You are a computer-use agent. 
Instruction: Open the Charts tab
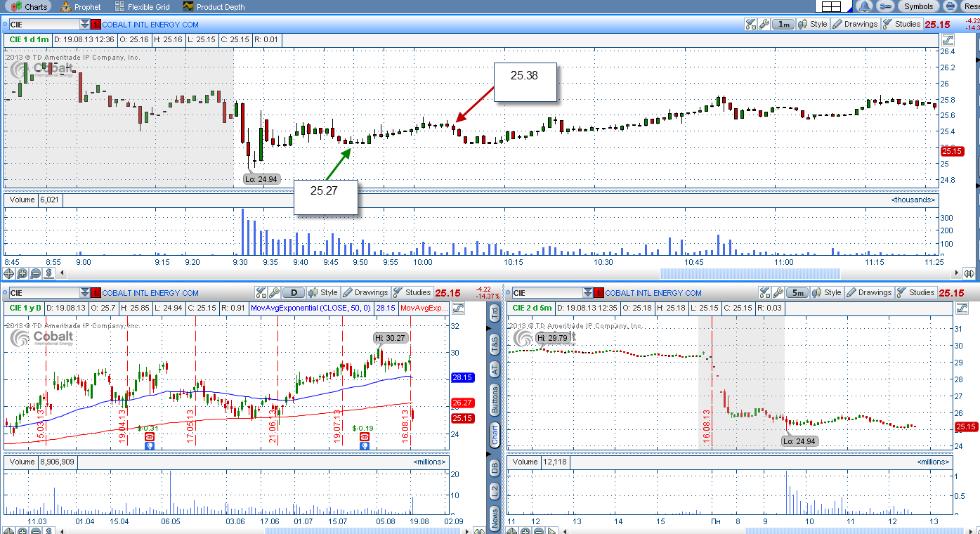click(x=30, y=6)
